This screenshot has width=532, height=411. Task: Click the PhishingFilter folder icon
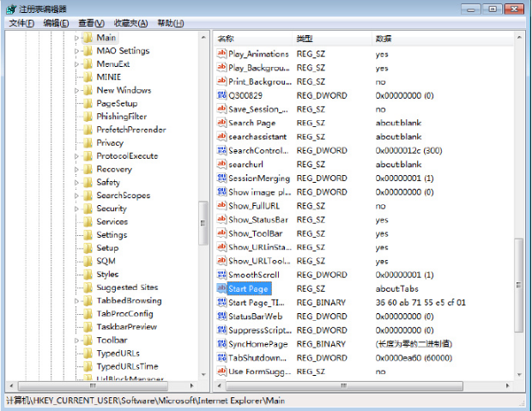click(88, 117)
